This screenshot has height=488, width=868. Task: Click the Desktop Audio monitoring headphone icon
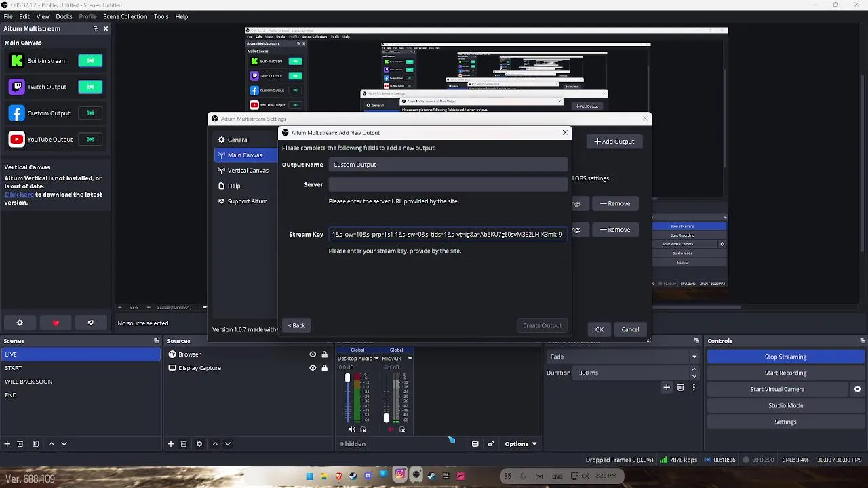(x=363, y=430)
